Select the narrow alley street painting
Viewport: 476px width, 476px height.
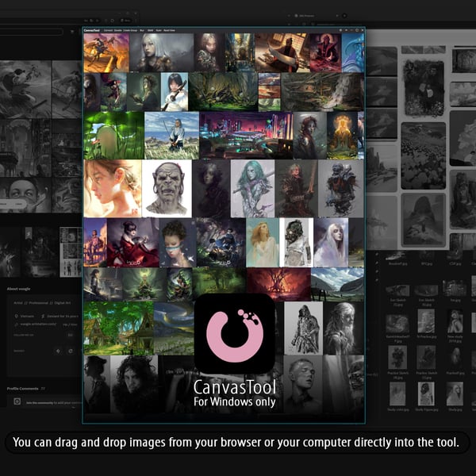[240, 53]
